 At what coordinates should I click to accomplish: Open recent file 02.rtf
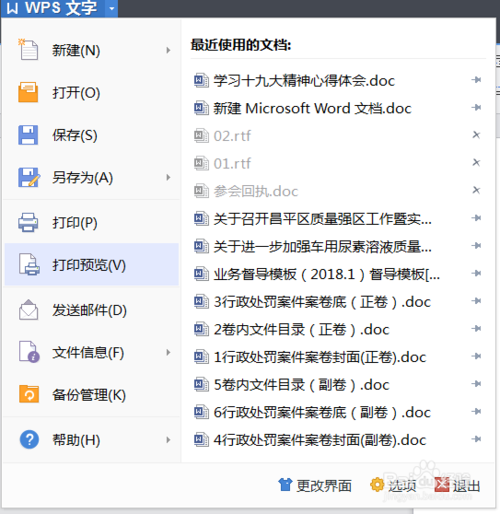click(x=338, y=136)
